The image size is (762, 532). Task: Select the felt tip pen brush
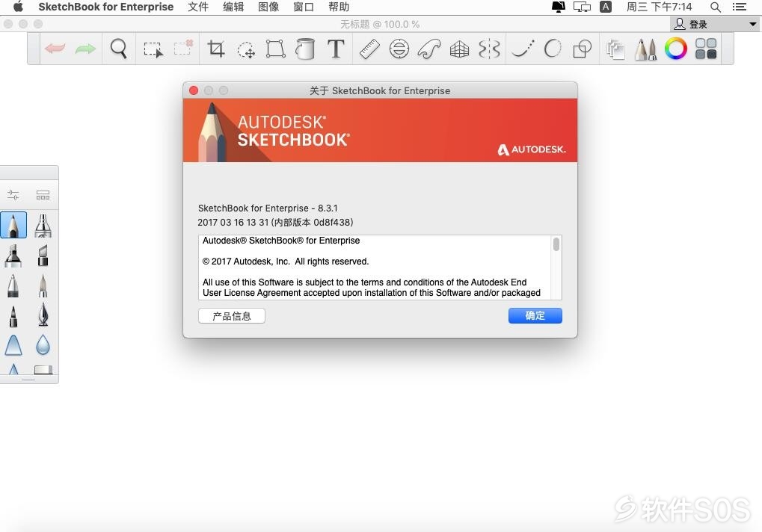click(x=13, y=315)
